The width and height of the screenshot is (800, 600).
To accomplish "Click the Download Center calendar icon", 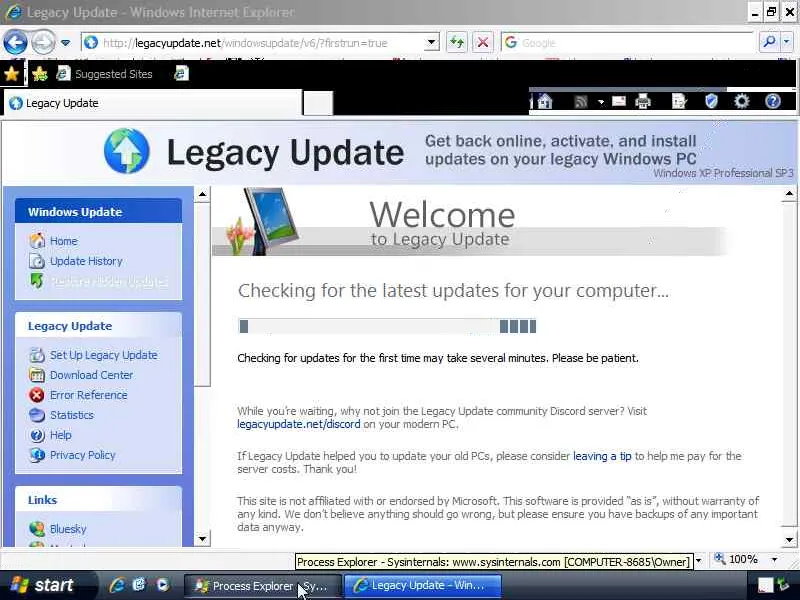I will (37, 375).
